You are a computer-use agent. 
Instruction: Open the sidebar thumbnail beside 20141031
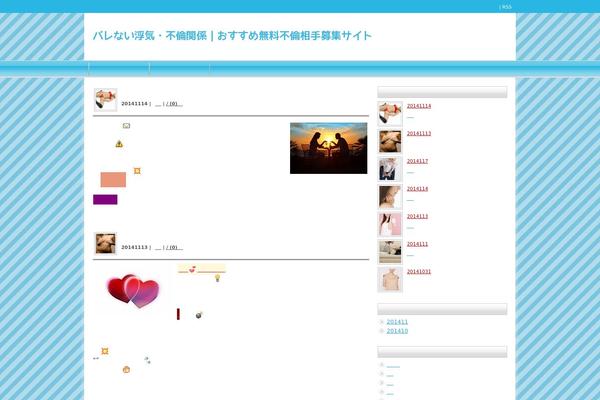click(x=390, y=279)
